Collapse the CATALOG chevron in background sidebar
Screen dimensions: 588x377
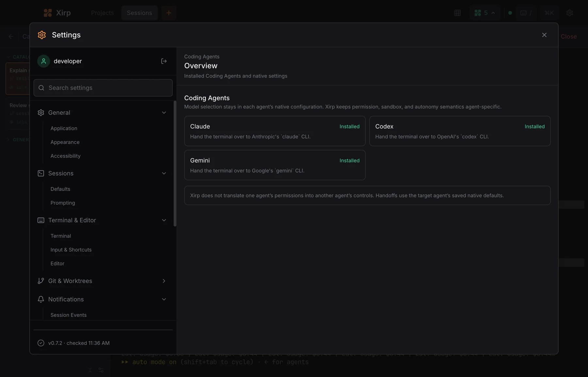[x=8, y=57]
